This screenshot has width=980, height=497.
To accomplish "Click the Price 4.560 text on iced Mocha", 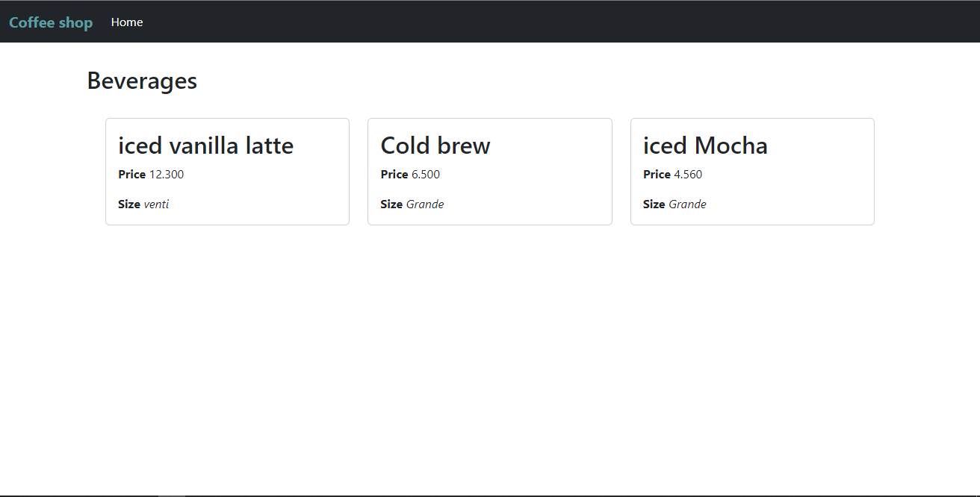I will coord(672,174).
